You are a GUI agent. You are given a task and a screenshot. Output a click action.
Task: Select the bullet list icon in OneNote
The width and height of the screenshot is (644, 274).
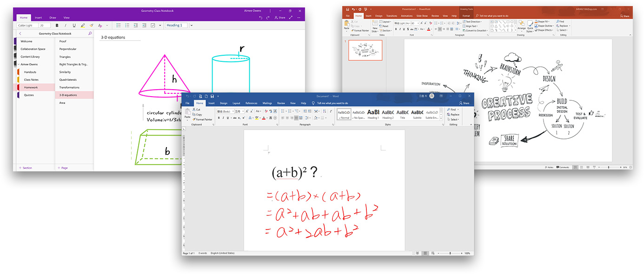pos(119,25)
